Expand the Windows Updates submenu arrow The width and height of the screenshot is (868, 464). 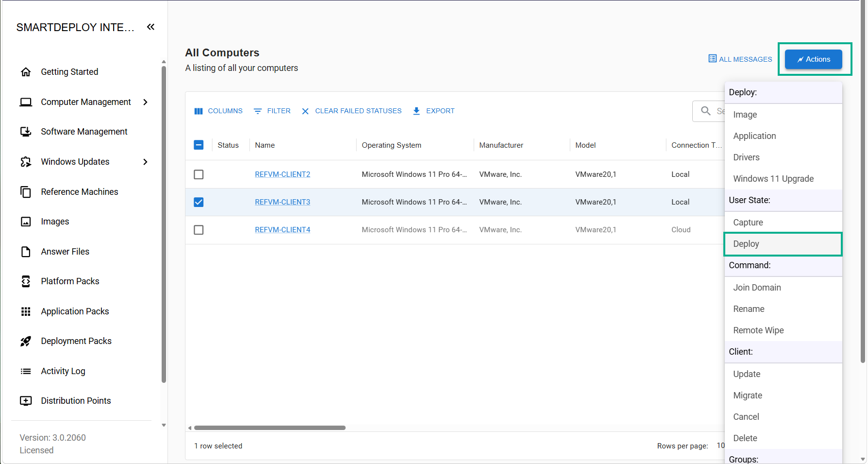tap(145, 162)
